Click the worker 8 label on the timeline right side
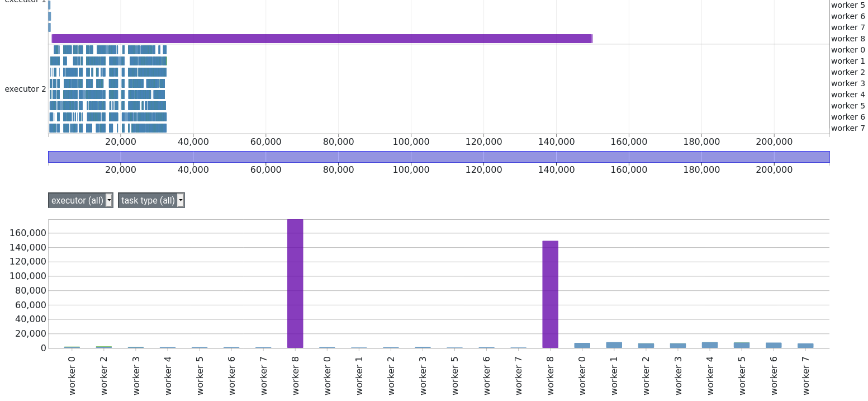The image size is (868, 401). 848,39
